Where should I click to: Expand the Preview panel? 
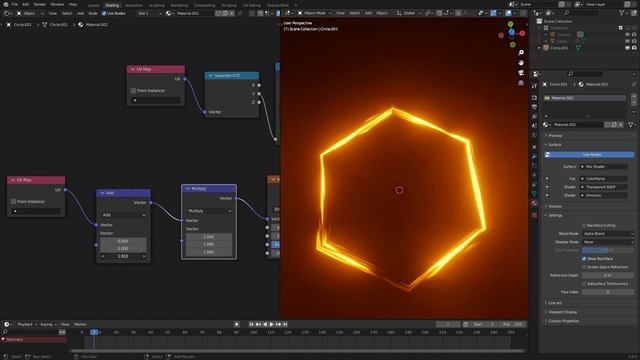[x=555, y=136]
